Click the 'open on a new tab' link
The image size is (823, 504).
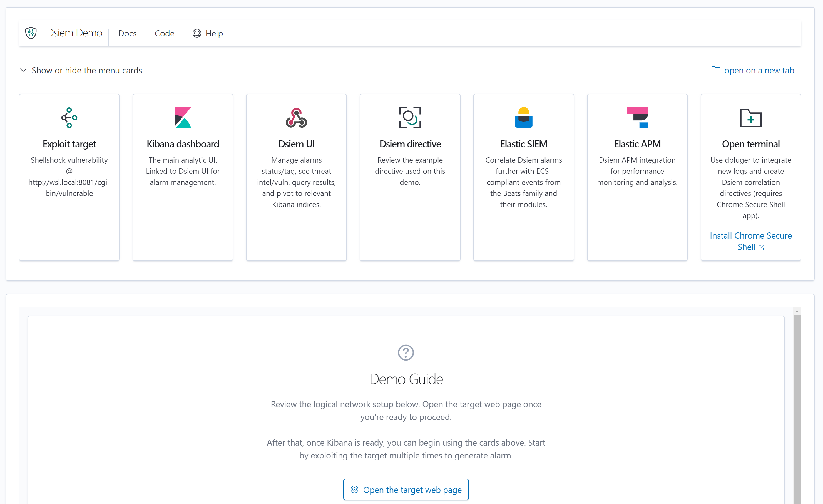click(x=759, y=71)
